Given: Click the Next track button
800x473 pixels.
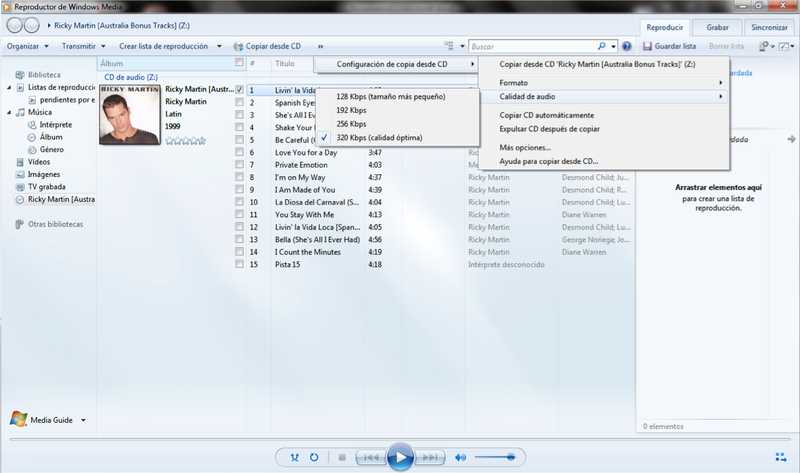Looking at the screenshot, I should coord(430,458).
